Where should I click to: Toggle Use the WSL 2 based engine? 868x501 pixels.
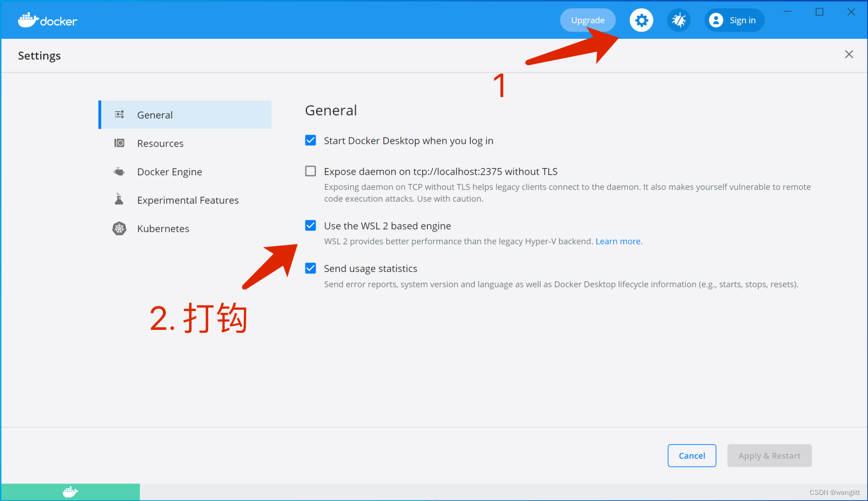311,225
